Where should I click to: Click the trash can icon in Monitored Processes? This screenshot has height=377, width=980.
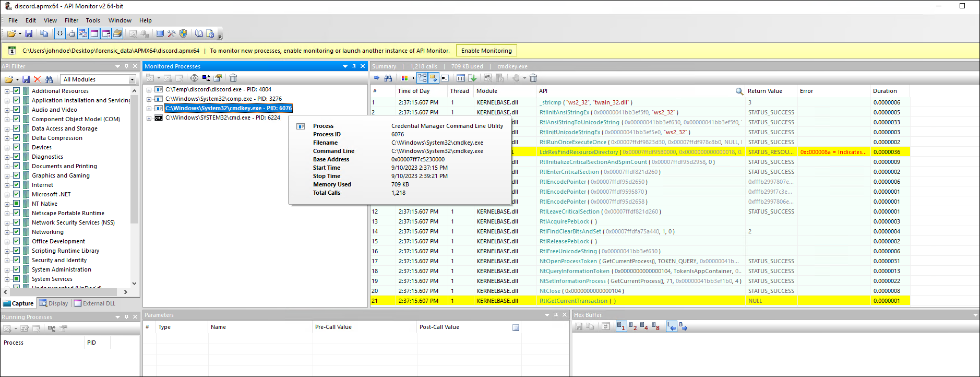click(x=233, y=78)
